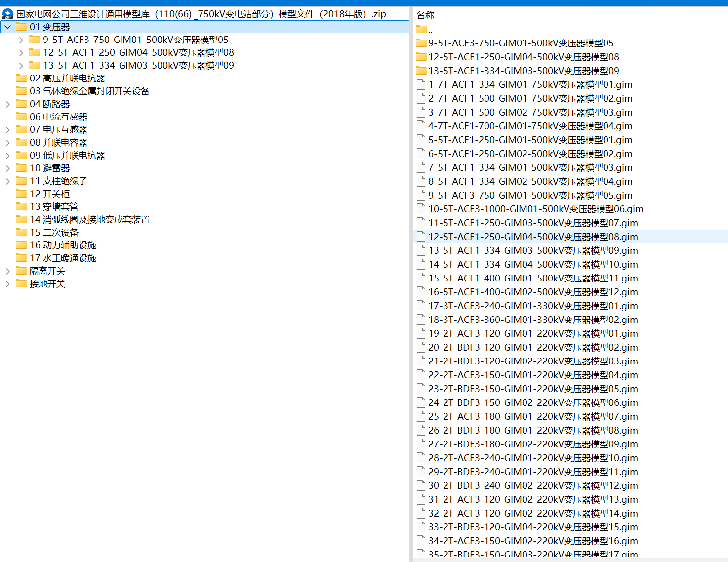The width and height of the screenshot is (728, 562).
Task: Click the file icon of 1-7T-ACF1-334-GIM01-750kV变压器模型01.gim
Action: pyautogui.click(x=421, y=84)
